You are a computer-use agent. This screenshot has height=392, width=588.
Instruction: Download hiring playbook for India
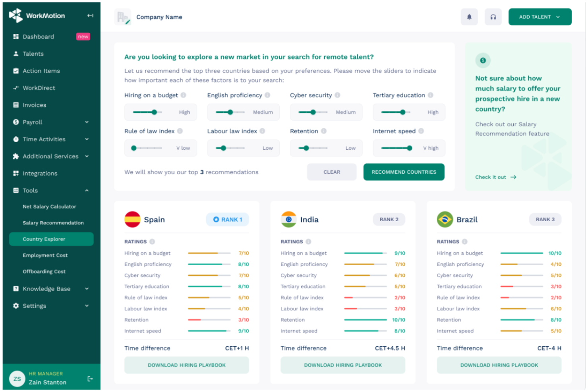pos(343,365)
